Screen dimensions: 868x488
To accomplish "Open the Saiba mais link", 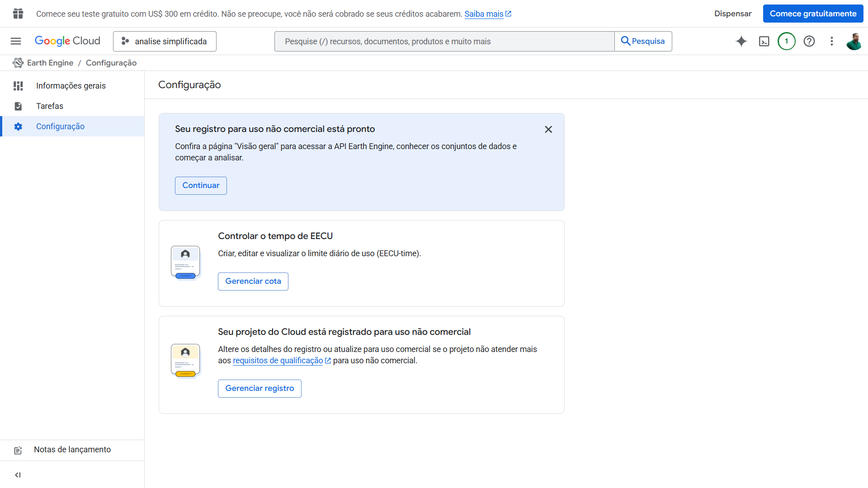I will click(485, 14).
